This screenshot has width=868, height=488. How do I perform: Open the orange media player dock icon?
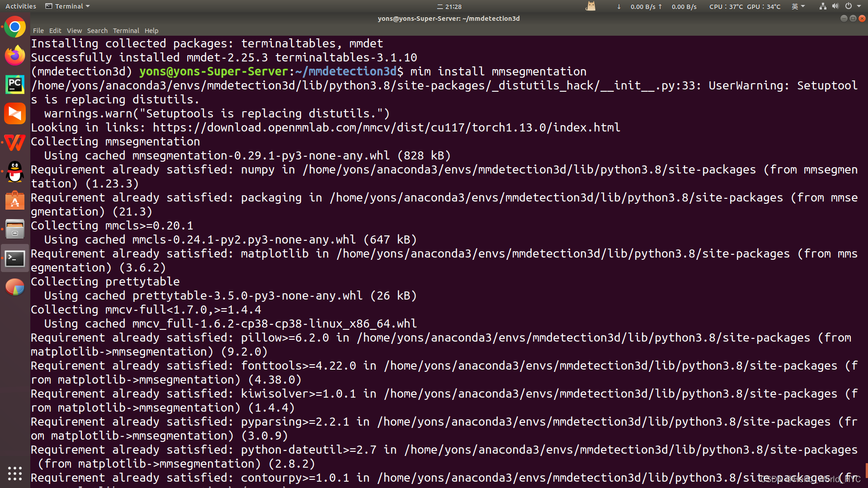click(15, 113)
